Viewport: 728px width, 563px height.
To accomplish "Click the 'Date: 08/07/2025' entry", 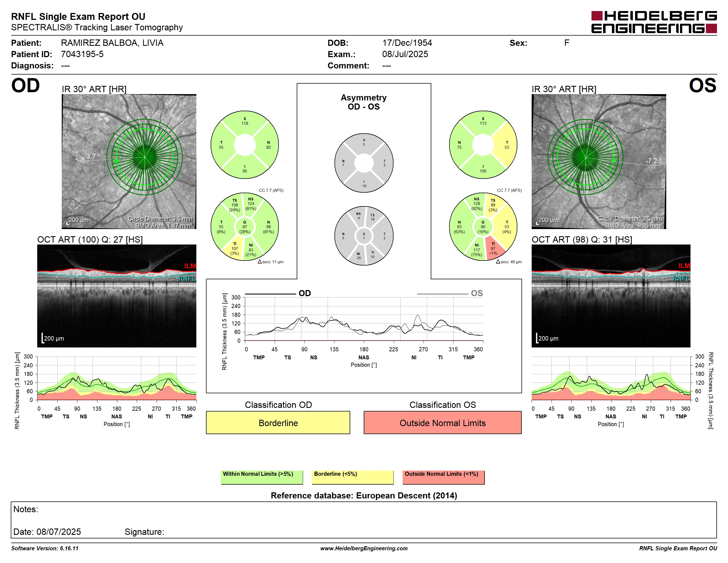I will point(47,532).
